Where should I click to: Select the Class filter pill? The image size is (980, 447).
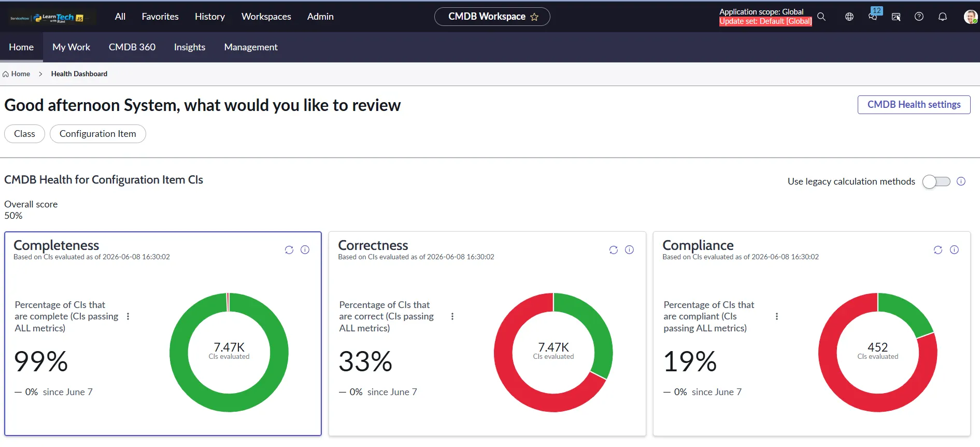click(24, 134)
